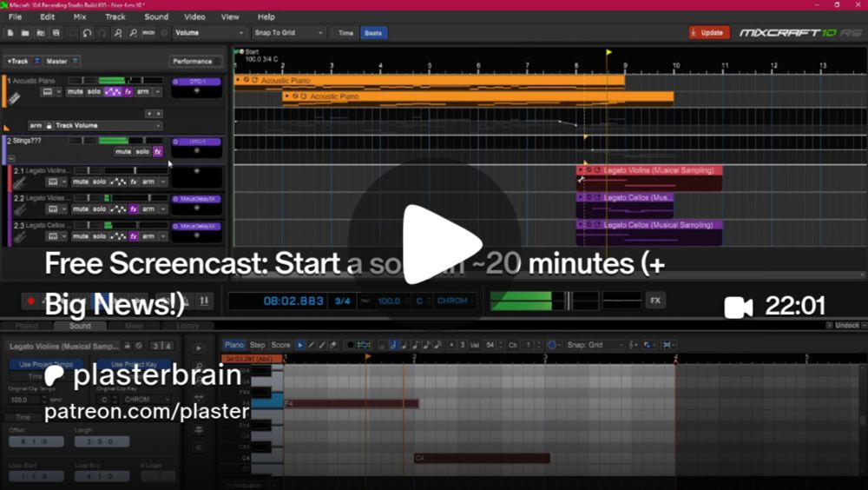Screen dimensions: 868x490
Task: Open the Volume automation dropdown in toolbar
Action: pyautogui.click(x=208, y=33)
